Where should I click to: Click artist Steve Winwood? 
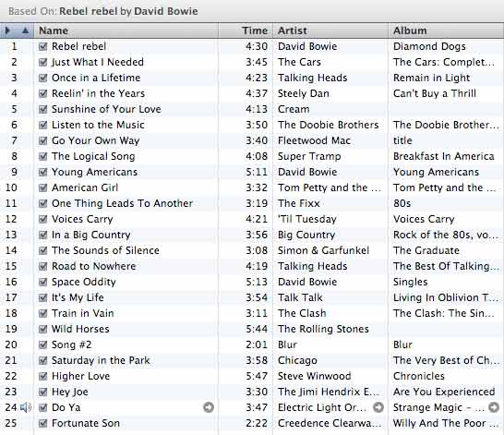(x=314, y=376)
